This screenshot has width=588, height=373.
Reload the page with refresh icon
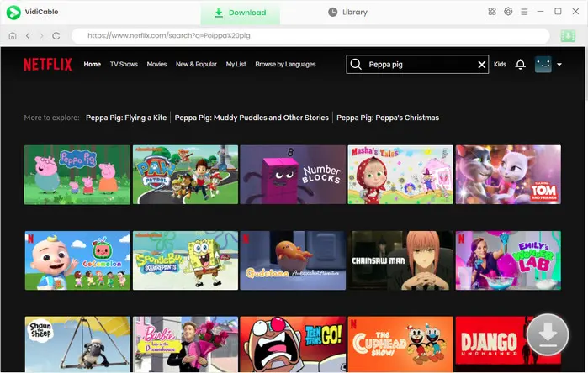[x=56, y=36]
